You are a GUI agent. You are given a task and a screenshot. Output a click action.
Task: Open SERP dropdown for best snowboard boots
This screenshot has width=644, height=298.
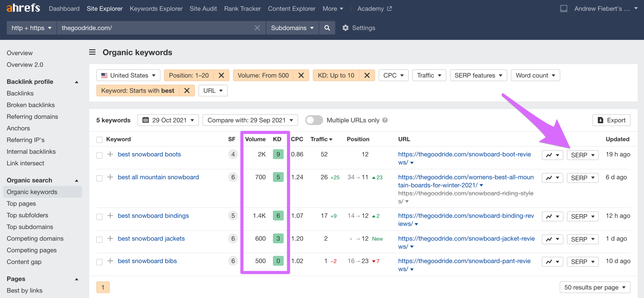point(582,155)
